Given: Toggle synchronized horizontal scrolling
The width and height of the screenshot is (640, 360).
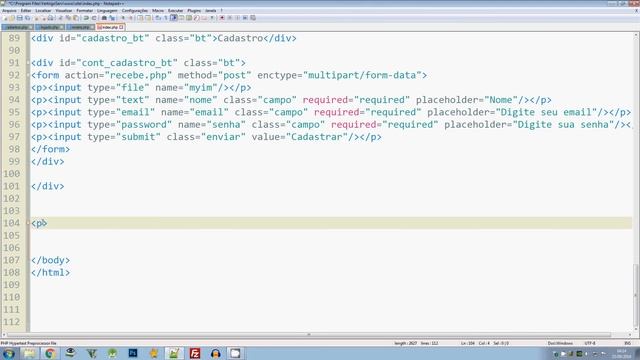Looking at the screenshot, I should 147,18.
